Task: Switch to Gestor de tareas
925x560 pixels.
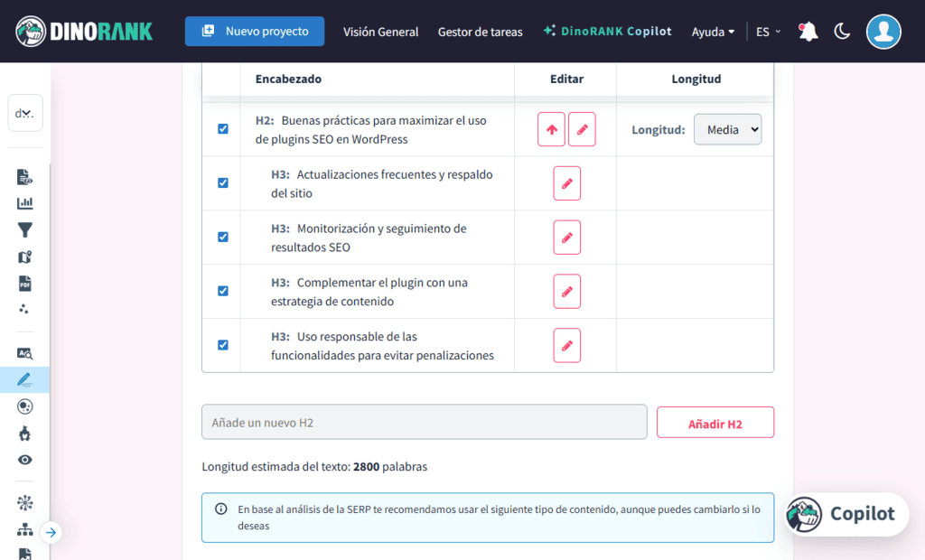Action: coord(480,32)
